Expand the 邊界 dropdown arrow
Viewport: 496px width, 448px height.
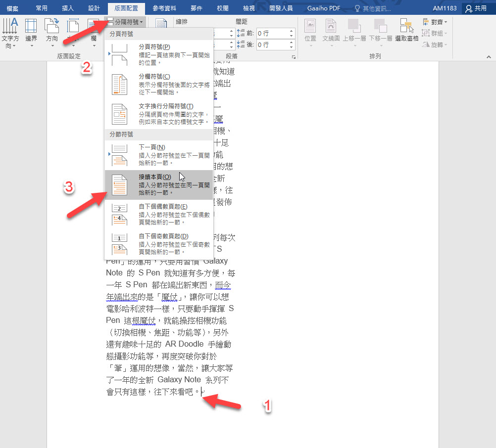31,46
